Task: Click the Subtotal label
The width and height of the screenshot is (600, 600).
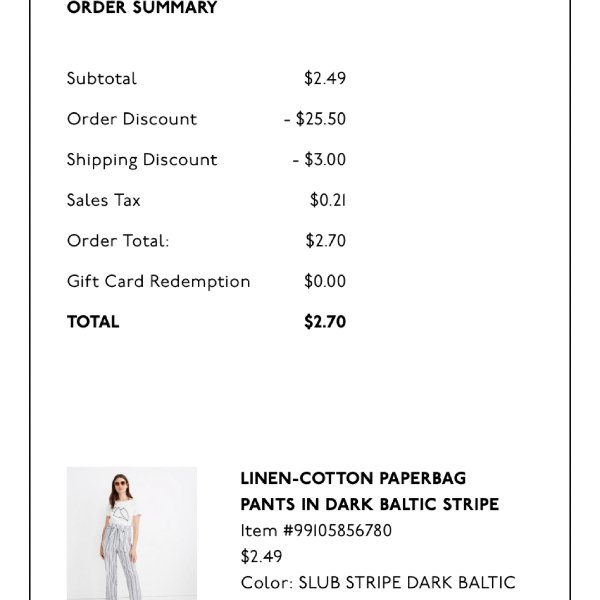Action: pos(101,78)
